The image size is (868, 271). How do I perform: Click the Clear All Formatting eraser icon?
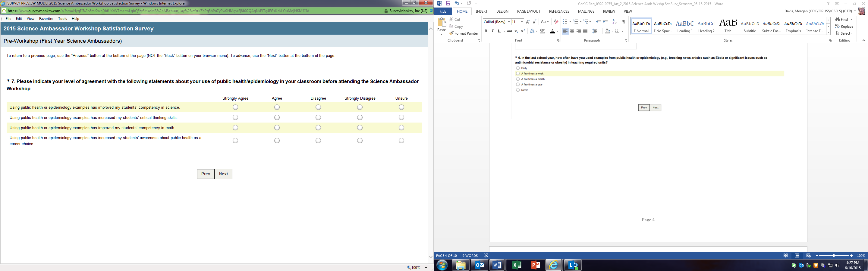[x=556, y=22]
